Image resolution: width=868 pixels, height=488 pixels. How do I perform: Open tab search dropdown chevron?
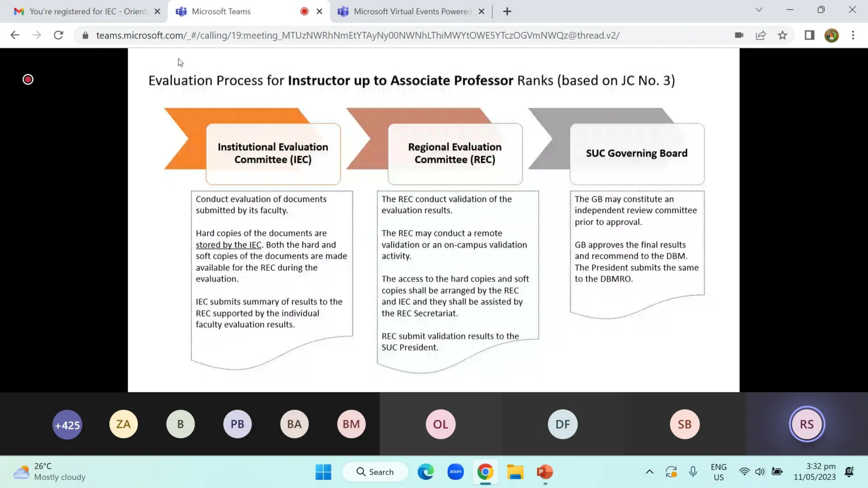759,10
